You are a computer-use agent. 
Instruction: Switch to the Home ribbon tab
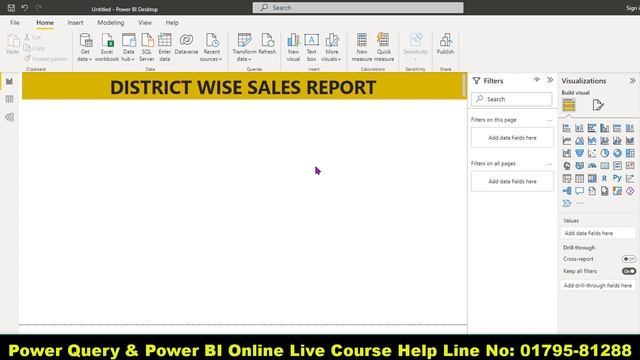click(45, 23)
